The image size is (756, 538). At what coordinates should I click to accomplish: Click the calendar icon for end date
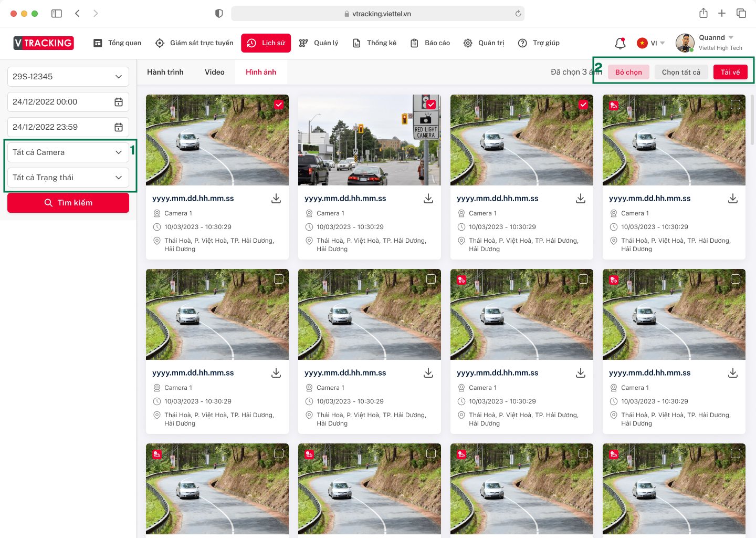tap(119, 127)
